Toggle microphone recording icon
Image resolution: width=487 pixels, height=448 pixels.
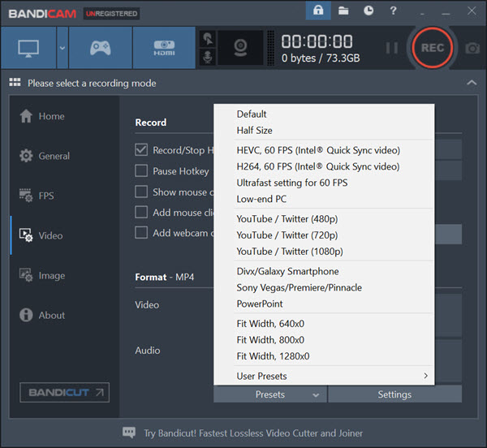click(x=208, y=57)
